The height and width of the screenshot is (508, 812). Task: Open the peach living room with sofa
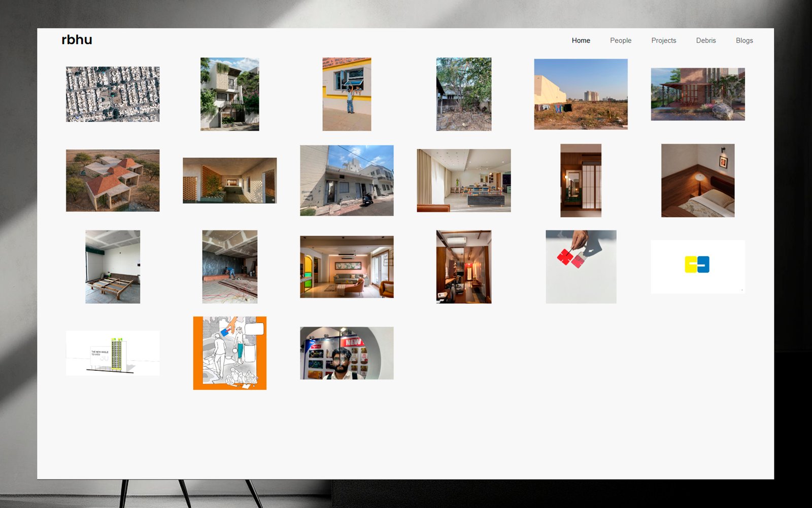click(347, 267)
